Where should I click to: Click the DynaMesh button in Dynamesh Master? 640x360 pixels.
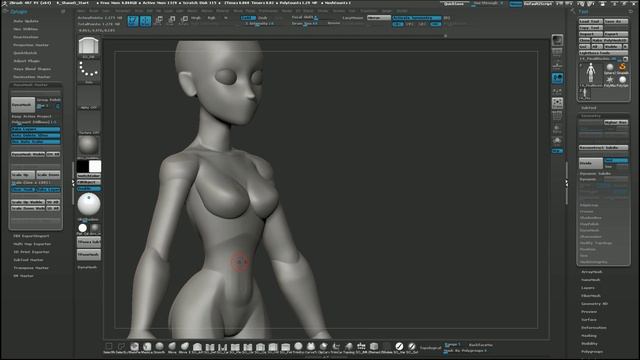pyautogui.click(x=23, y=104)
